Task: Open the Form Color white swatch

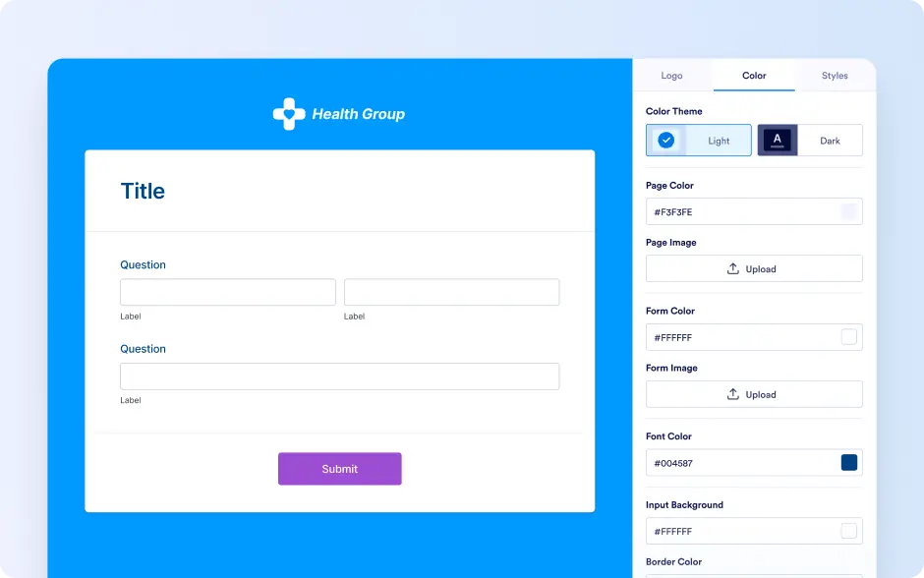Action: 848,337
